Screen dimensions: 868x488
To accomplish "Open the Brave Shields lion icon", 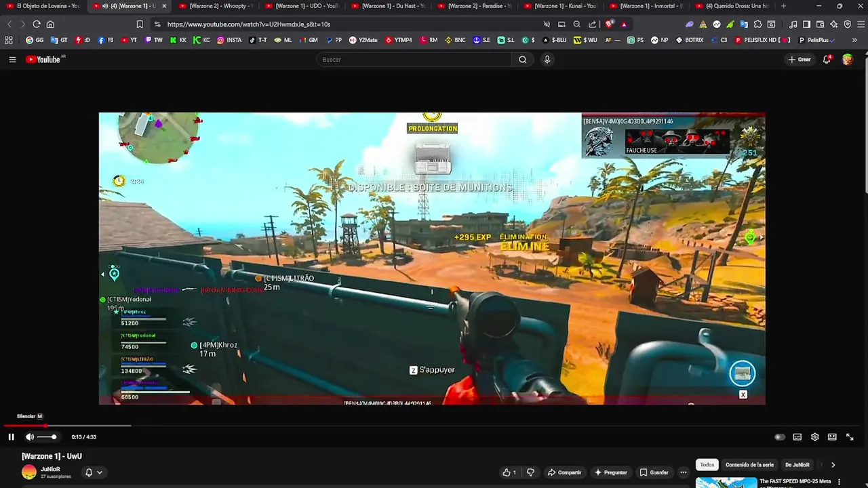I will (x=609, y=24).
